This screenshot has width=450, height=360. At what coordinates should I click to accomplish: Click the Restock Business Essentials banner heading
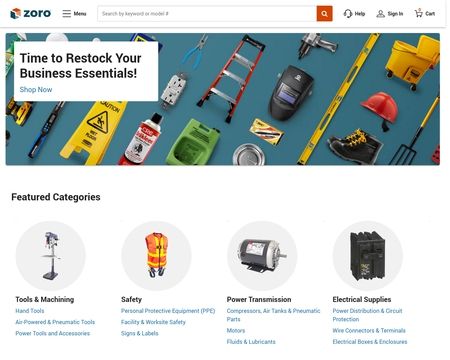pos(80,65)
